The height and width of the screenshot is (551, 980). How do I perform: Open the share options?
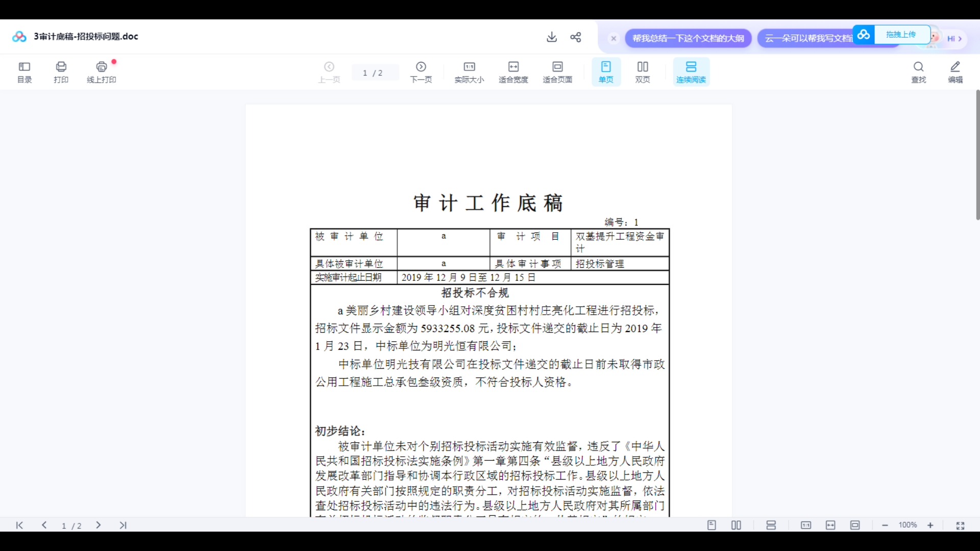click(576, 37)
